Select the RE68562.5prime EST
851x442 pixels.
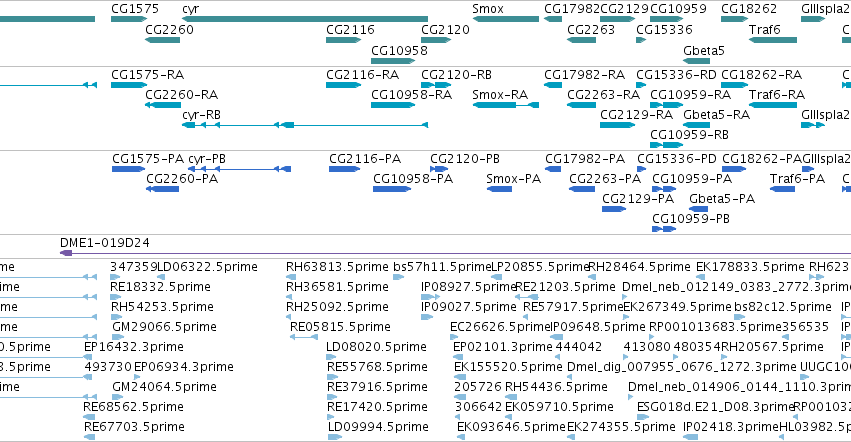(89, 417)
